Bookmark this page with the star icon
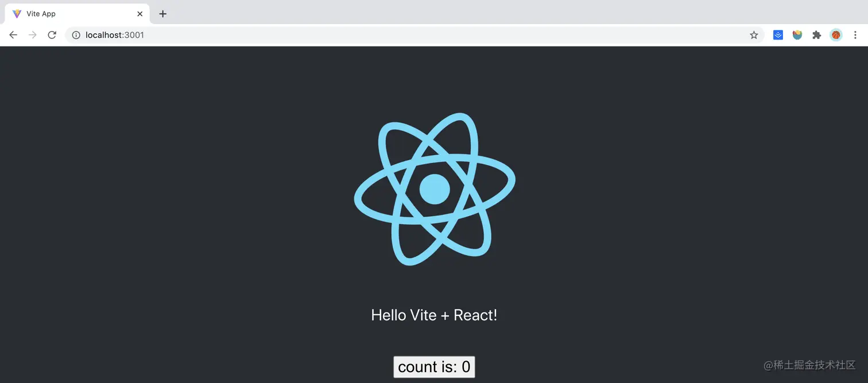Image resolution: width=868 pixels, height=383 pixels. pyautogui.click(x=754, y=35)
